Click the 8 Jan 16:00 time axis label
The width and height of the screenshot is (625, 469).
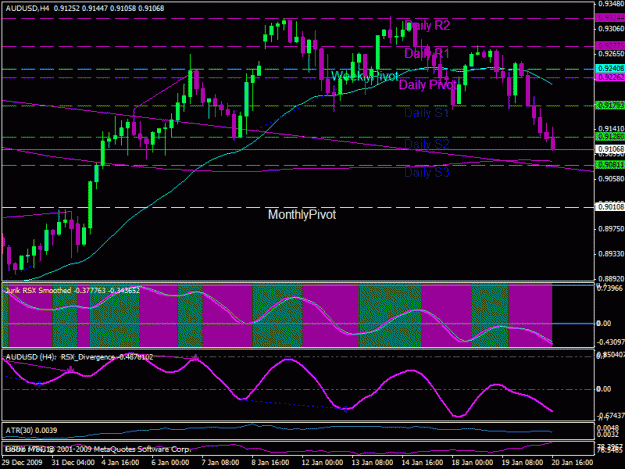271,463
